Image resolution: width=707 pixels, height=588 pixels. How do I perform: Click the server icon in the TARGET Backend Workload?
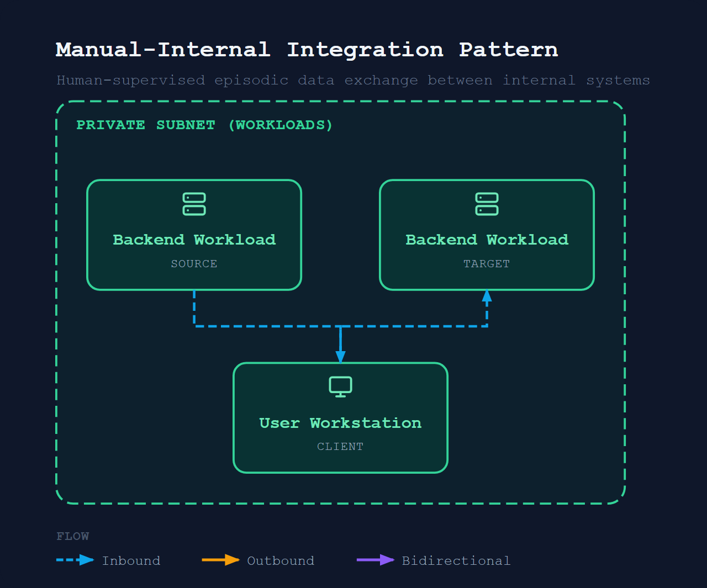tap(487, 204)
